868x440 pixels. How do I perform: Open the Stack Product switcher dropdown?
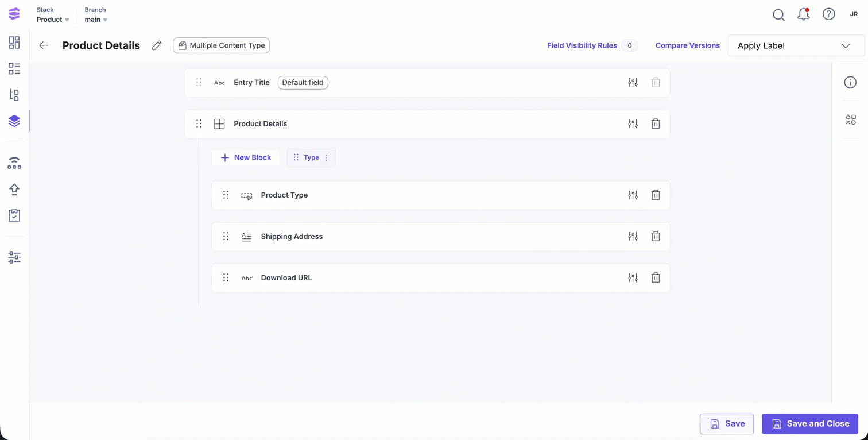[x=53, y=20]
